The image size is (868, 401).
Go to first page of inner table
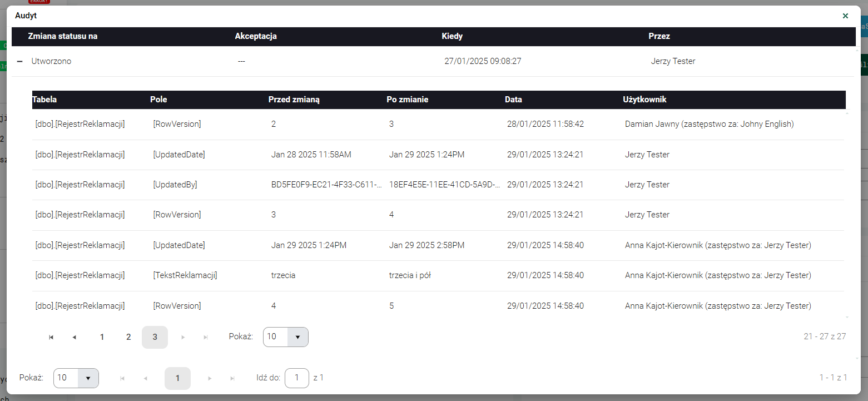tap(51, 337)
